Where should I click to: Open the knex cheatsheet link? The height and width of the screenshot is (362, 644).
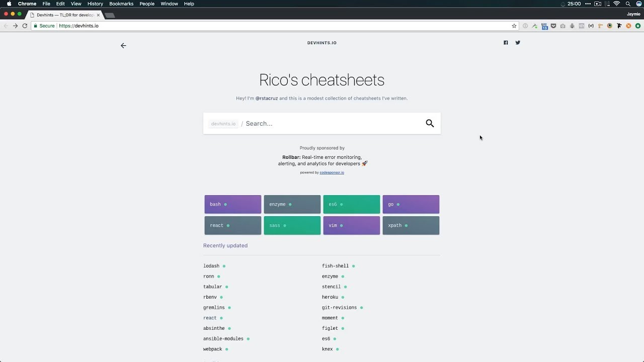point(328,349)
